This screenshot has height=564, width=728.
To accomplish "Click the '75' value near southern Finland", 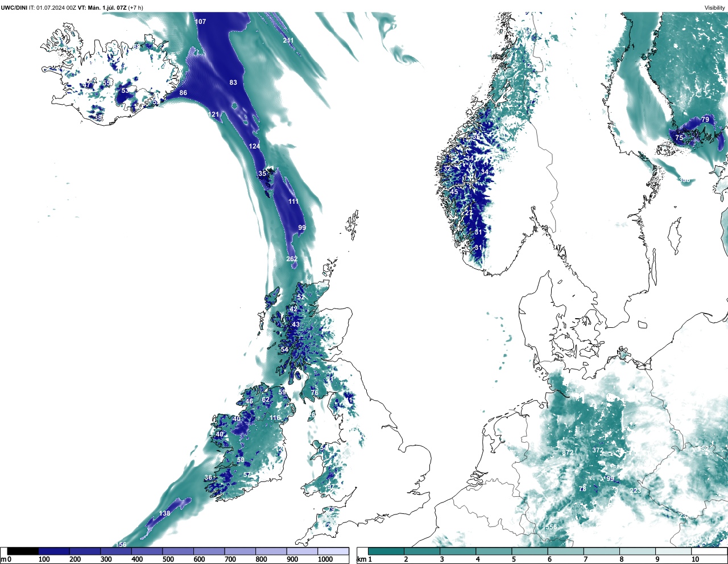I will click(x=679, y=138).
